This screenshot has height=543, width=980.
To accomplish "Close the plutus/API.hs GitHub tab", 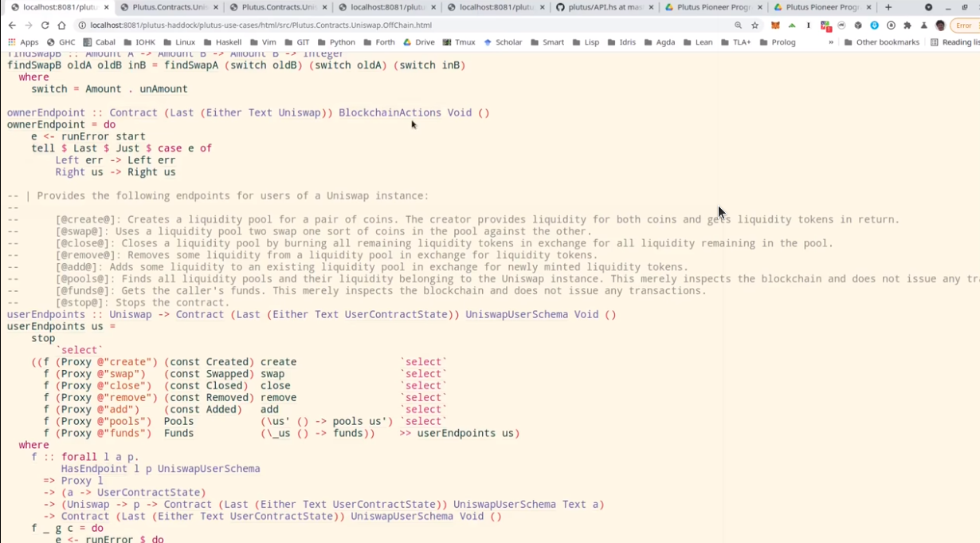I will (653, 7).
